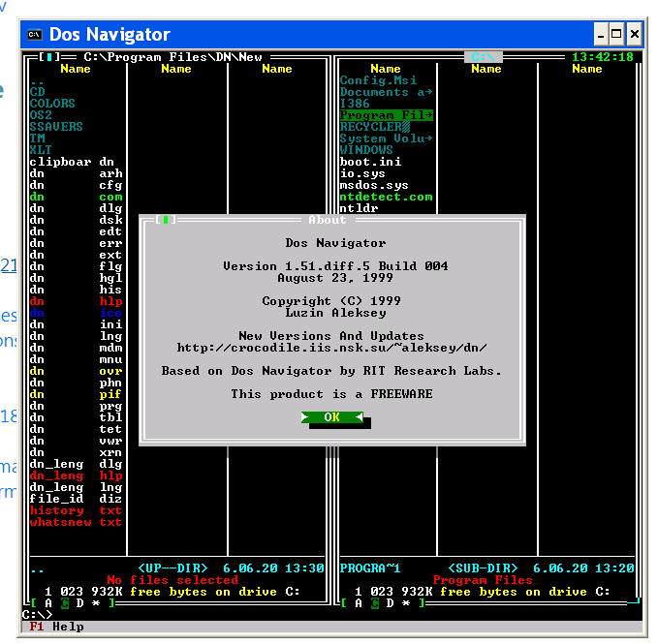Click the asterisk in the right drive bar
Viewport: 658px width, 644px height.
[406, 603]
